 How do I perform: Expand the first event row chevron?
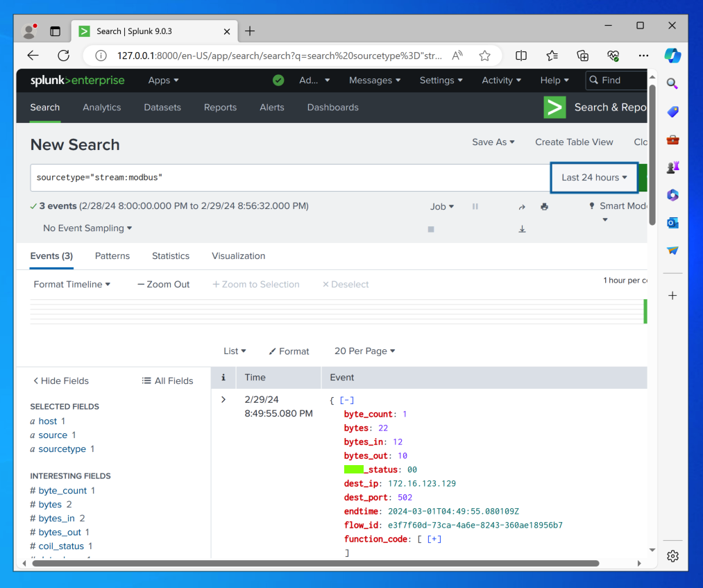(x=223, y=399)
